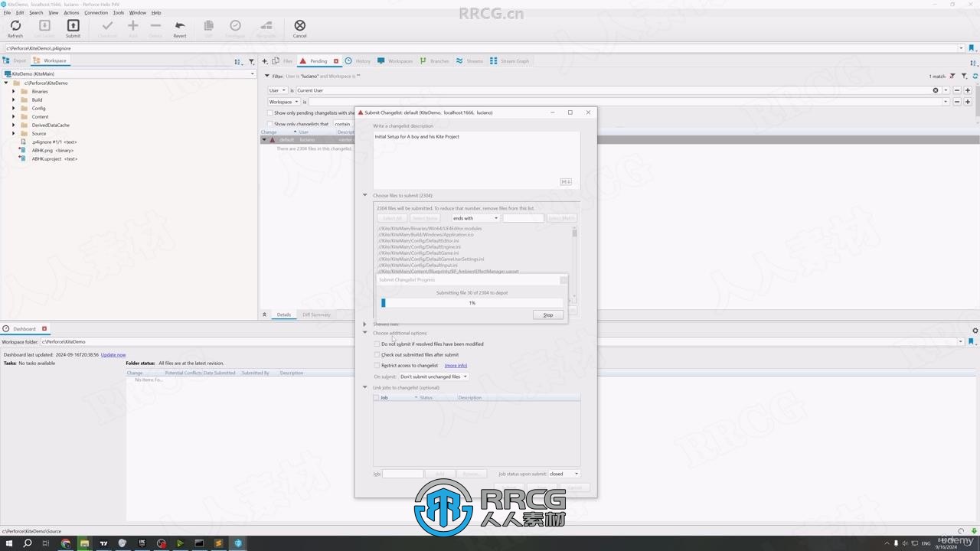Click the Revert toolbar icon
Image resolution: width=980 pixels, height=551 pixels.
tap(180, 28)
